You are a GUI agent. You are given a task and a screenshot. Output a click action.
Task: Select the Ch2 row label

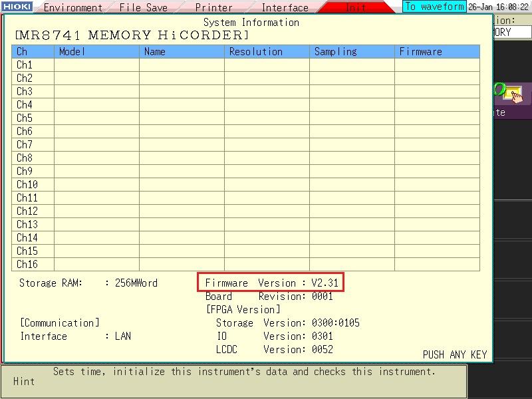pos(25,78)
